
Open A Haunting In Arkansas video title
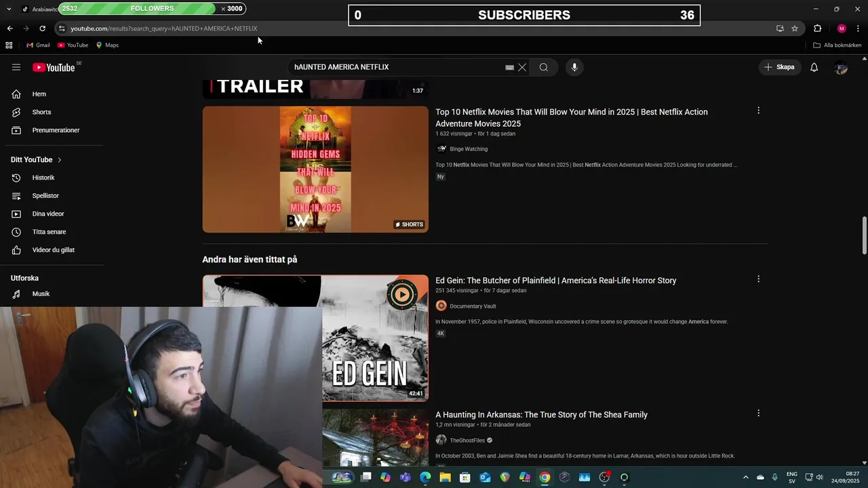541,415
